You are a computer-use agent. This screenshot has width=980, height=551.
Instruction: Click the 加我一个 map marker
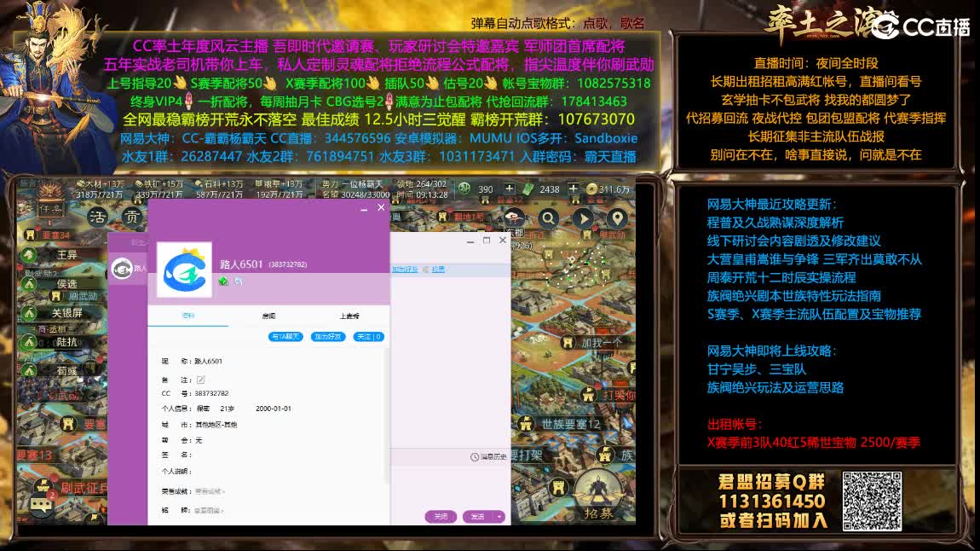coord(592,343)
